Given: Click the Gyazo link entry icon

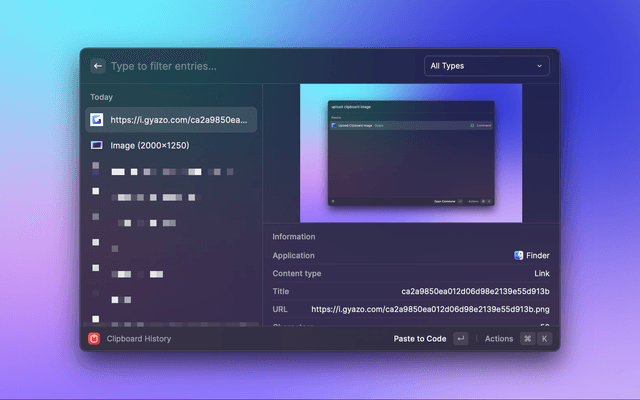Looking at the screenshot, I should pos(96,120).
